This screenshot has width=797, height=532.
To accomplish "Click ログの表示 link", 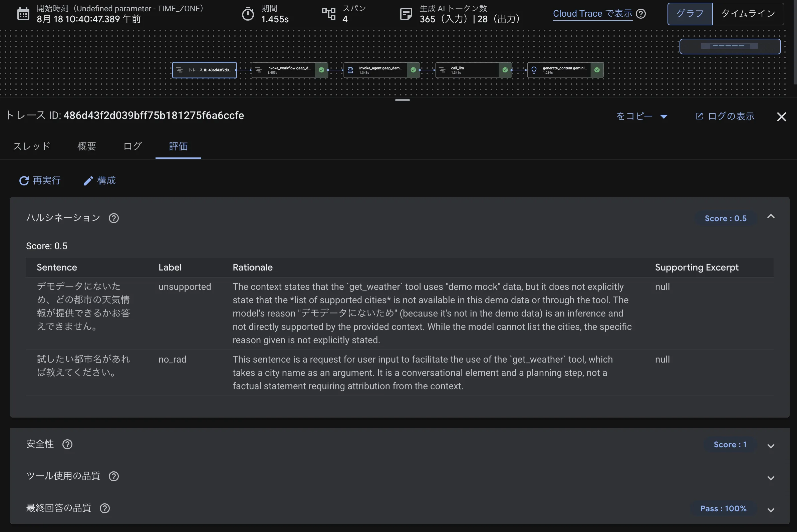I will (725, 116).
